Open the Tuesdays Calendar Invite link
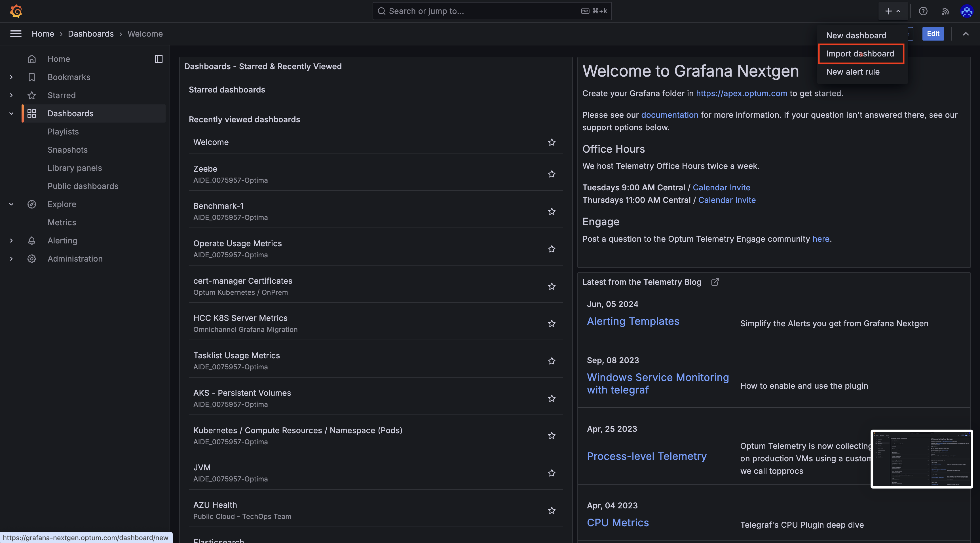Viewport: 980px width, 543px height. (721, 188)
